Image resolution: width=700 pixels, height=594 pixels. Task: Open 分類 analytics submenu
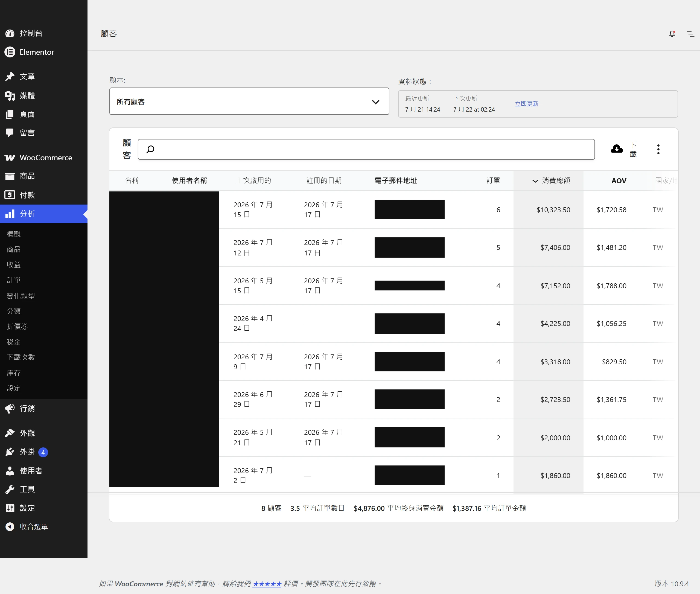coord(14,311)
